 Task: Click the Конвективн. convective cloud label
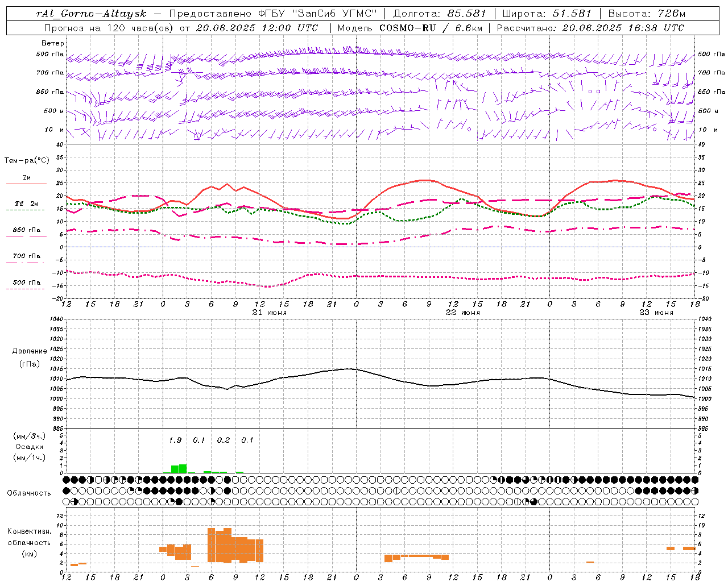[29, 531]
